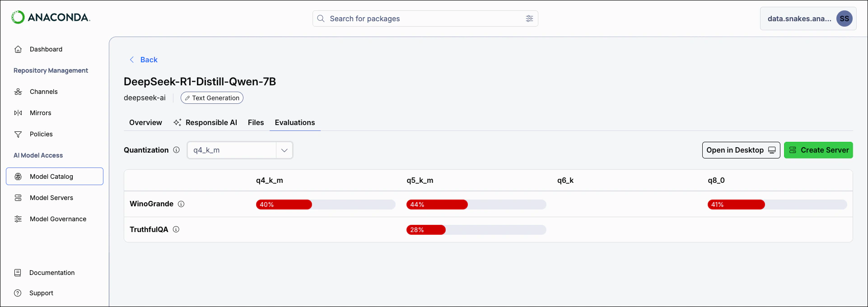Open Model Governance in the sidebar
868x307 pixels.
[x=55, y=219]
